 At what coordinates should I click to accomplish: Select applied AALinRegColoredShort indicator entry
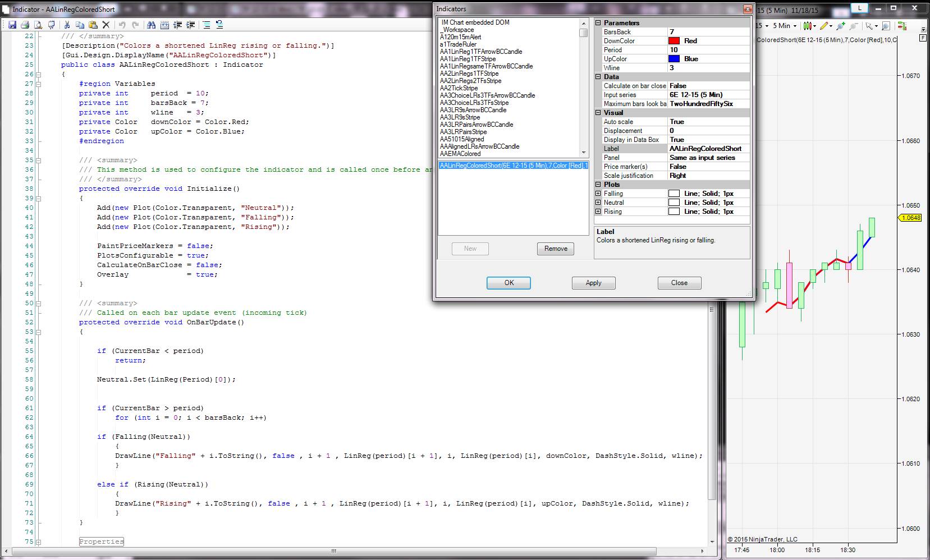[513, 166]
